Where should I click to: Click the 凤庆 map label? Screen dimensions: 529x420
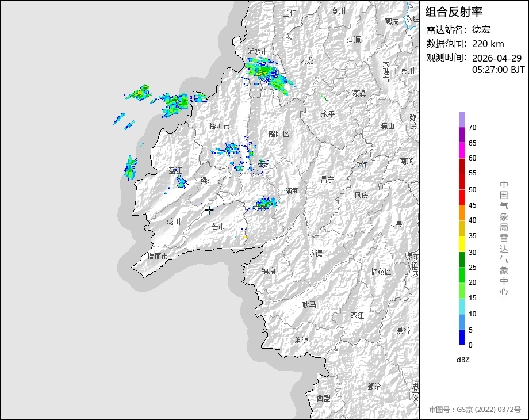361,195
